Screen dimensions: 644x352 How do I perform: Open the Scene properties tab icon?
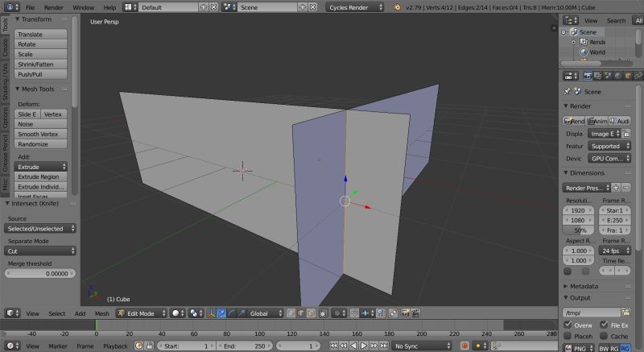pos(608,76)
